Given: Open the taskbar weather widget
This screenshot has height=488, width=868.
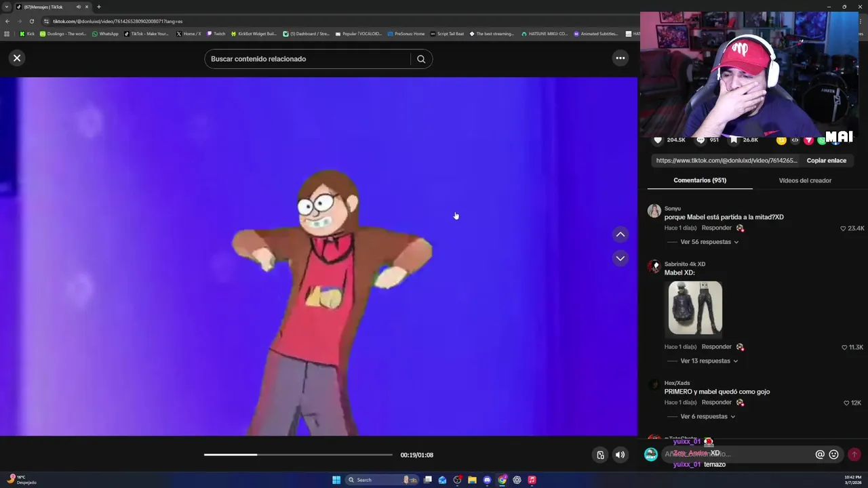Looking at the screenshot, I should [22, 480].
